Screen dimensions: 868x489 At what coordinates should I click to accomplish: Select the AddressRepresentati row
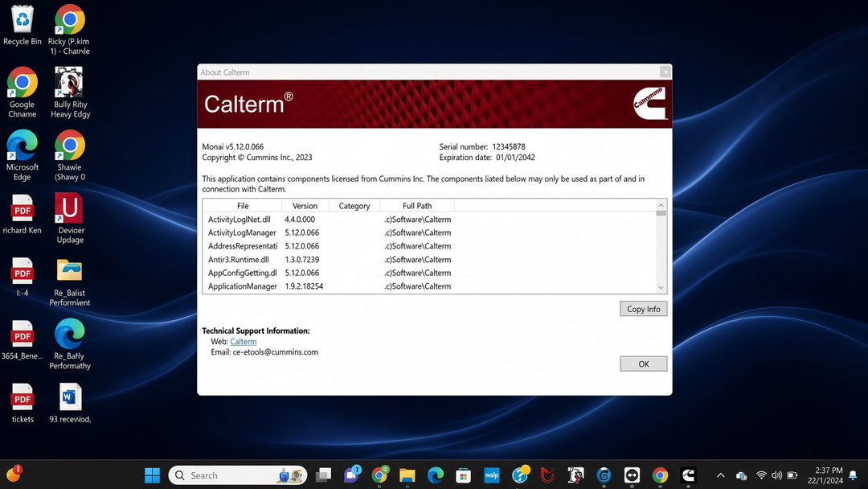[429, 246]
